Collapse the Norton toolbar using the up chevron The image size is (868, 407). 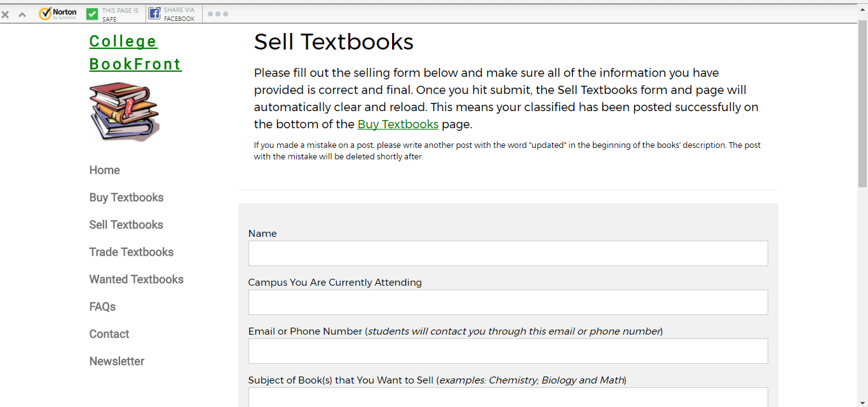pyautogui.click(x=22, y=14)
